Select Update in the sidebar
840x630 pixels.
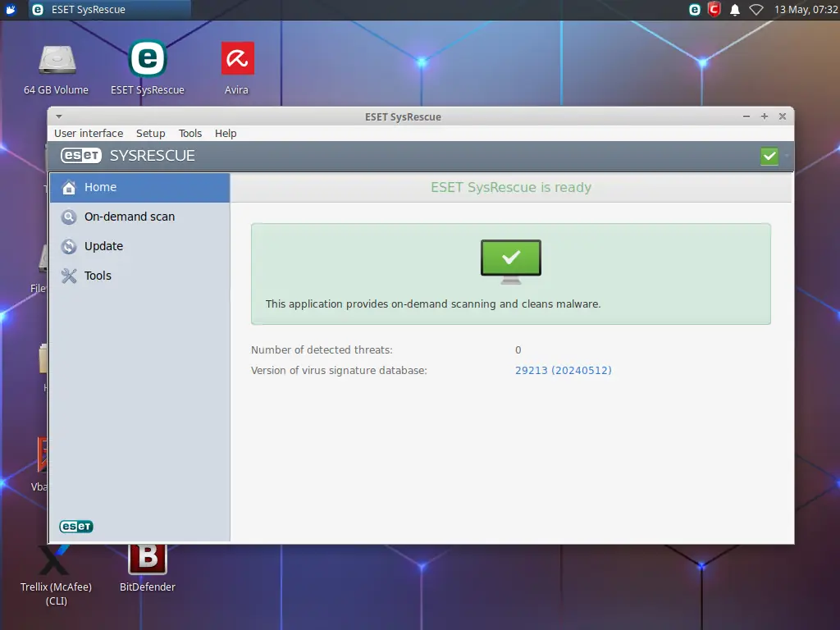tap(103, 246)
